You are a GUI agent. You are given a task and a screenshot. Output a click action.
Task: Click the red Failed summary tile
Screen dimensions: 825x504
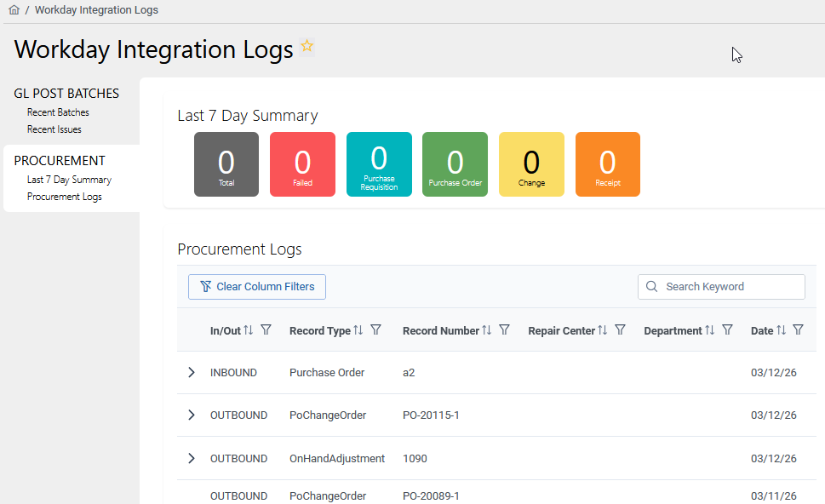pos(302,163)
